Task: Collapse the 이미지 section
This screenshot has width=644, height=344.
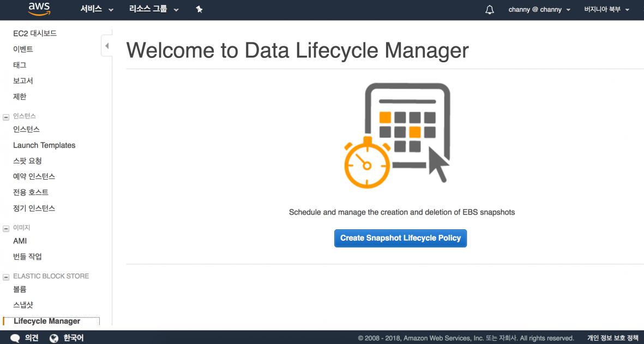Action: [x=6, y=228]
